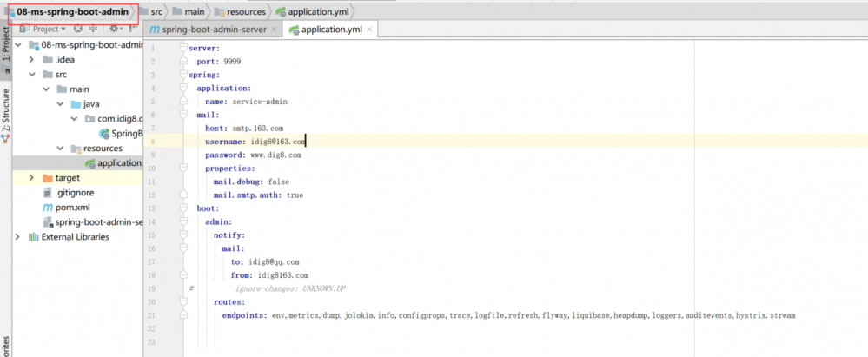The image size is (868, 357).
Task: Close the spring-boot-admin-server tab
Action: tap(273, 30)
